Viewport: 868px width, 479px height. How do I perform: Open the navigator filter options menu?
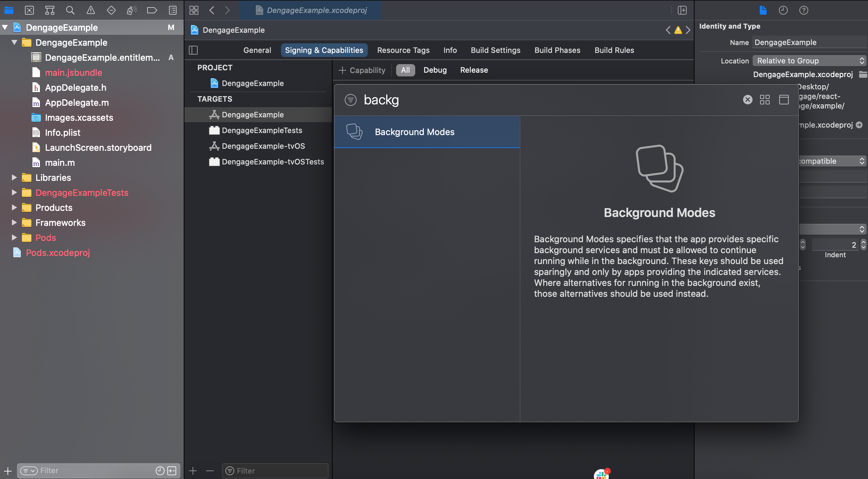coord(29,471)
